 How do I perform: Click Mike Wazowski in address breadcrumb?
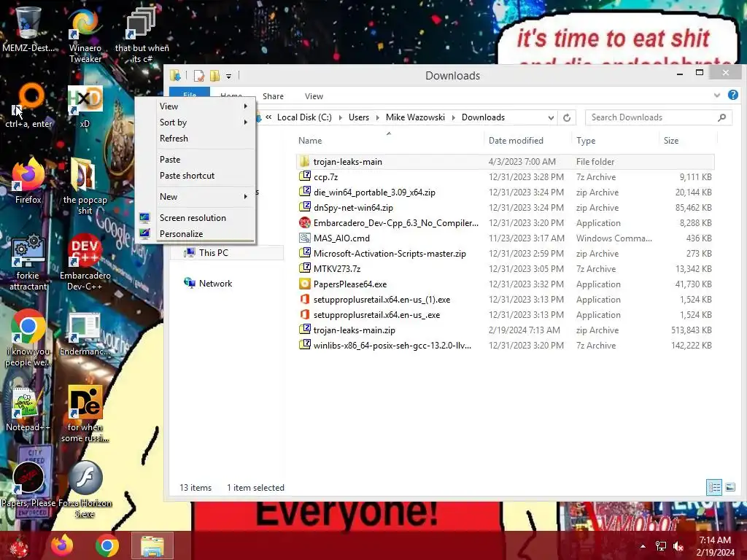tap(415, 117)
